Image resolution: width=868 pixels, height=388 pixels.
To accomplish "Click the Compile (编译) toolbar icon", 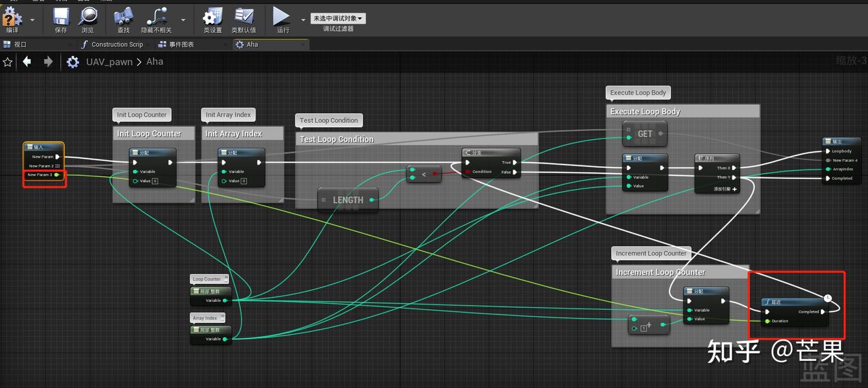I will click(12, 17).
